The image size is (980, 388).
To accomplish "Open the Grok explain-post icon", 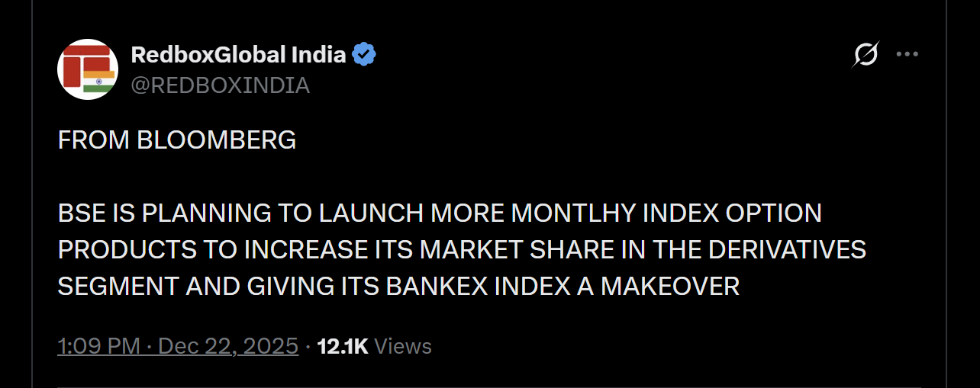I will (x=866, y=55).
